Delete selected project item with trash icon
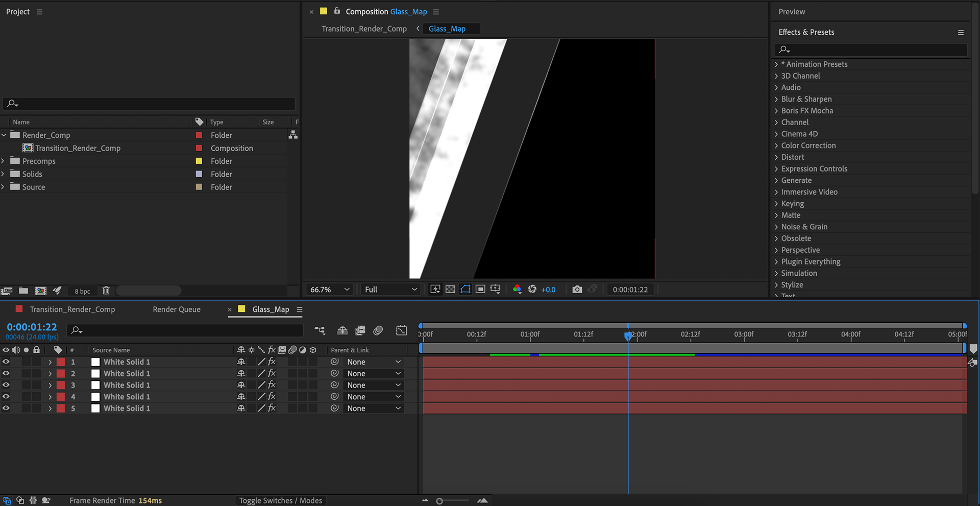 coord(106,291)
